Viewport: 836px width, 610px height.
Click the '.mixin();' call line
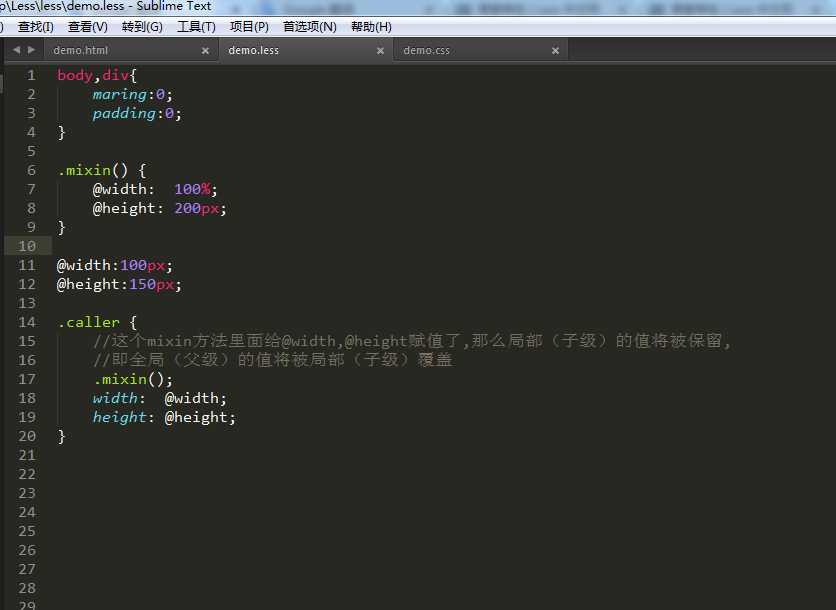[x=133, y=379]
